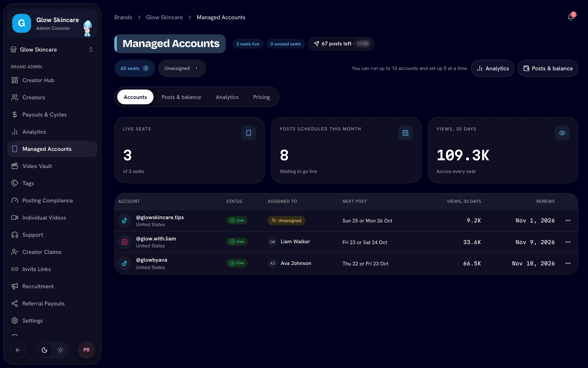The height and width of the screenshot is (368, 588).
Task: Click the Glow Skincare G logo avatar
Action: coord(22,23)
